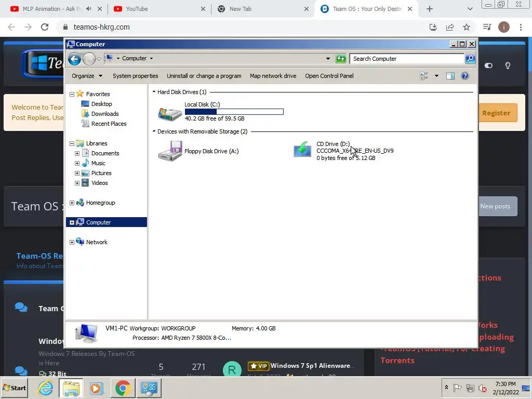Switch to the YouTube tab
This screenshot has height=399, width=532.
pos(159,9)
